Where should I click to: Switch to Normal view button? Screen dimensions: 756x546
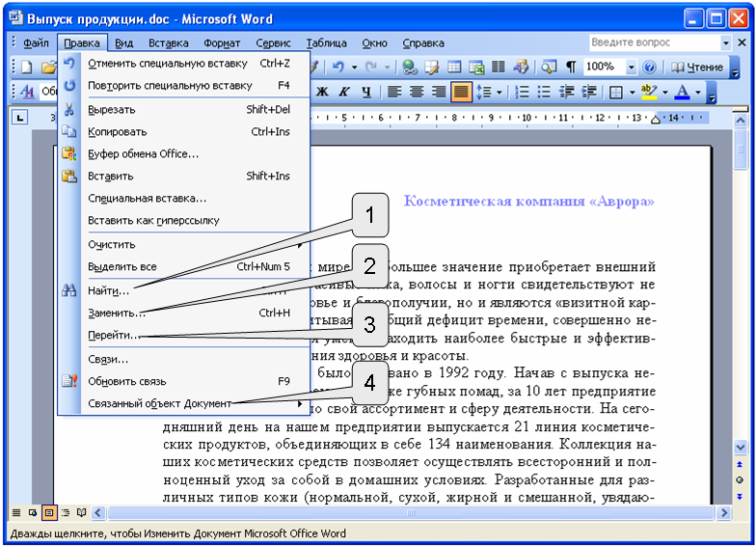coord(16,512)
